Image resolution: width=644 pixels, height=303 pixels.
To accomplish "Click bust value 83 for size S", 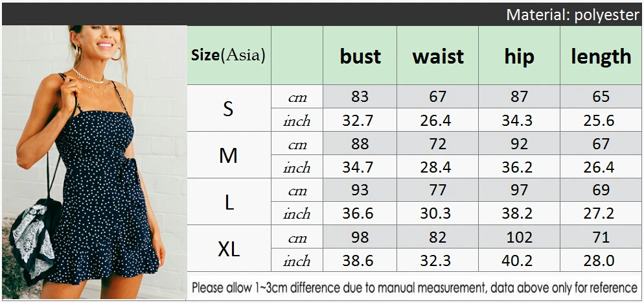I will (360, 97).
